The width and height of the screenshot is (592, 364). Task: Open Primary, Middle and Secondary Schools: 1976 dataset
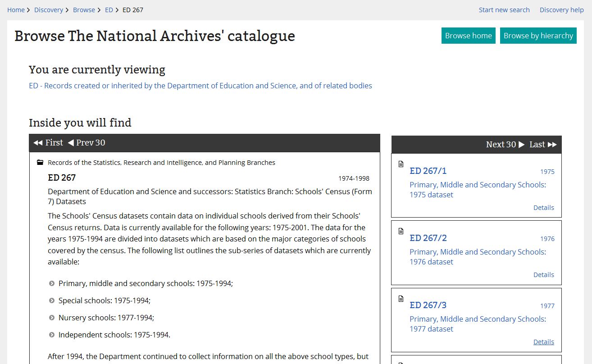(478, 257)
